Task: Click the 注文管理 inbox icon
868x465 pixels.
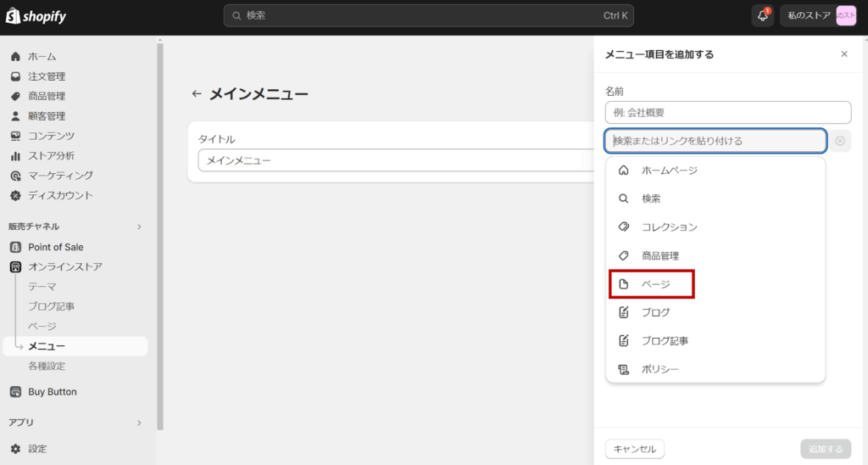Action: [x=15, y=76]
